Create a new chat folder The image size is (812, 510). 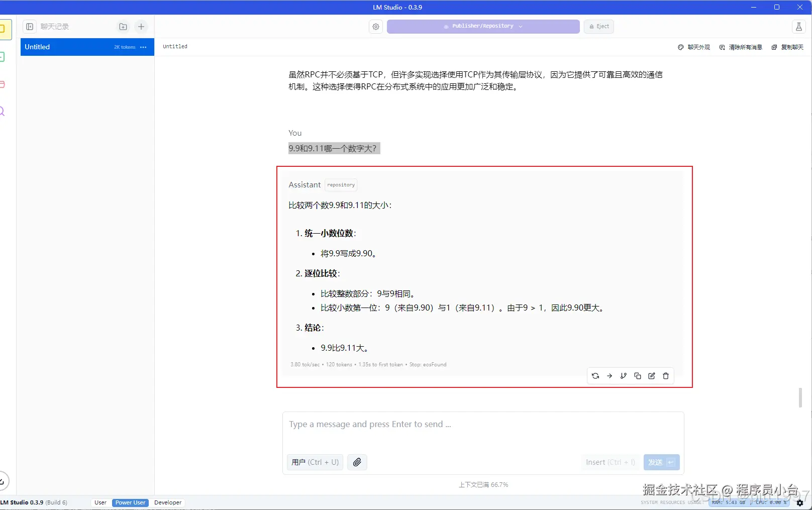pyautogui.click(x=123, y=26)
